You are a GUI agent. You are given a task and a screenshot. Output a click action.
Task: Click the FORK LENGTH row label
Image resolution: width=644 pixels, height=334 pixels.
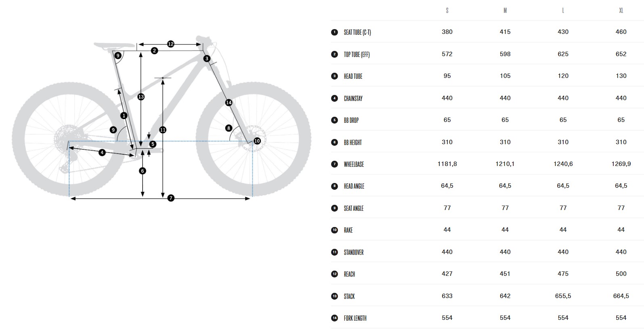coord(355,318)
